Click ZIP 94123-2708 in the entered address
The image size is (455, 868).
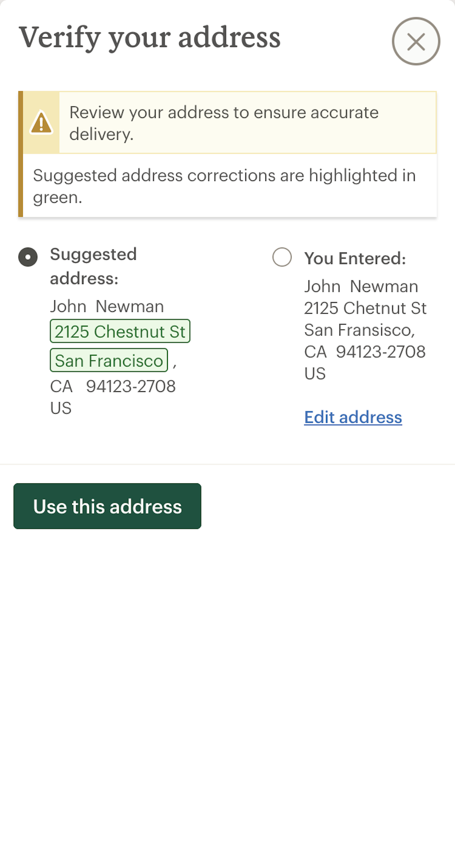pos(381,352)
